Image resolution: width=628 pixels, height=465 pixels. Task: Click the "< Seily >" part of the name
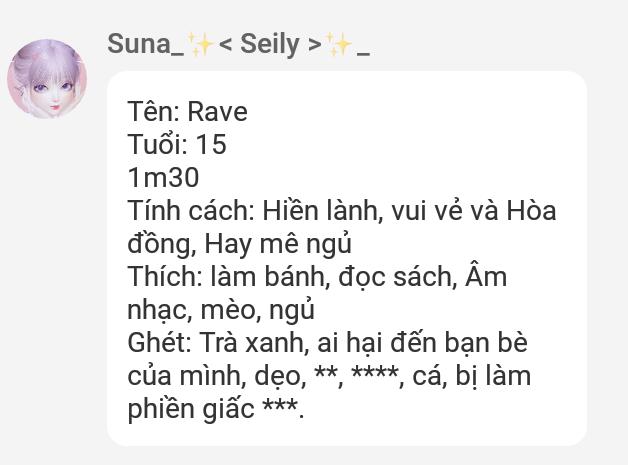(270, 45)
